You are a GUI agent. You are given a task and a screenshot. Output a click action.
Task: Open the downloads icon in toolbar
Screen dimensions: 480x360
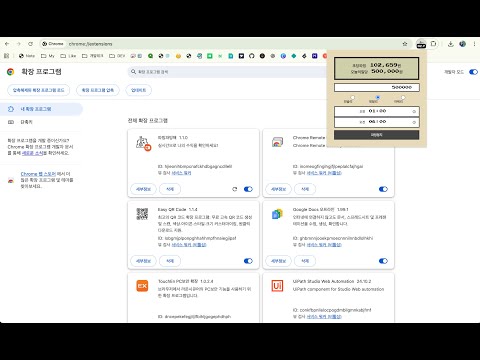click(x=451, y=44)
